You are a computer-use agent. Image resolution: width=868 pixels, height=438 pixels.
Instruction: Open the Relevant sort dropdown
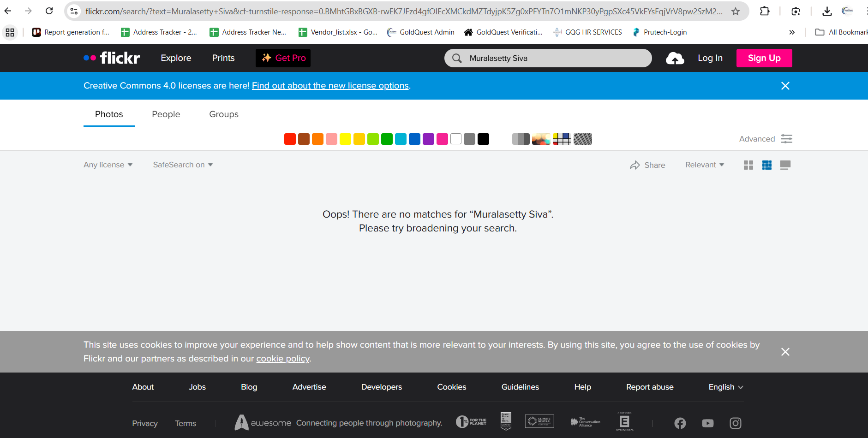tap(705, 165)
